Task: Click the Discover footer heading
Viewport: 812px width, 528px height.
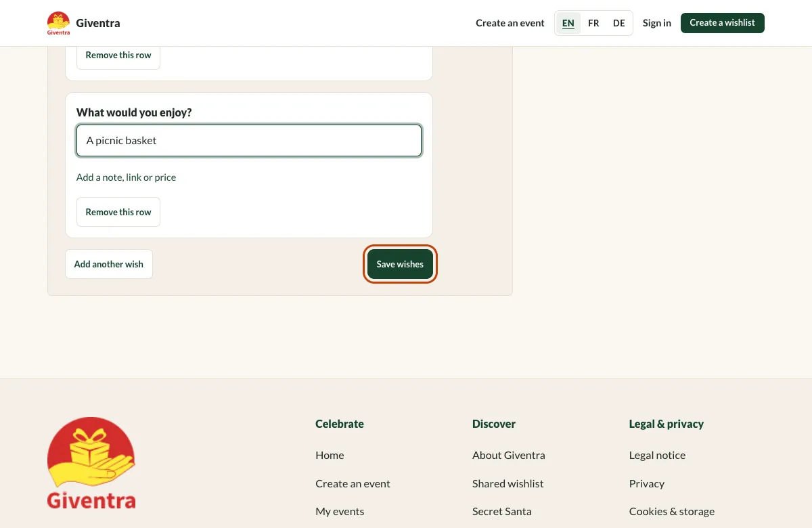Action: click(494, 424)
